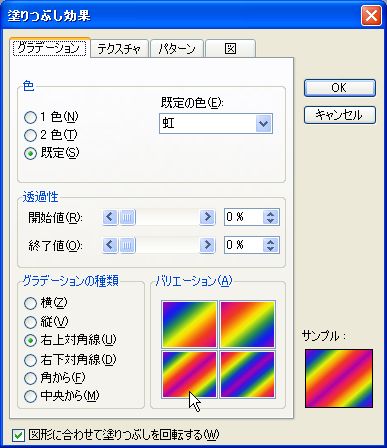Screen dimensions: 387x448
Task: Click right arrow of 開始値 slider
Action: click(x=207, y=217)
